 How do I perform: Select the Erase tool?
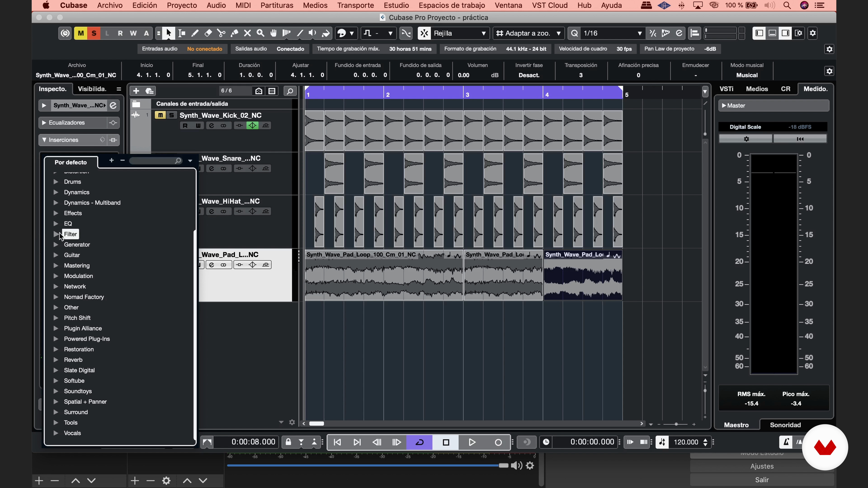point(208,33)
